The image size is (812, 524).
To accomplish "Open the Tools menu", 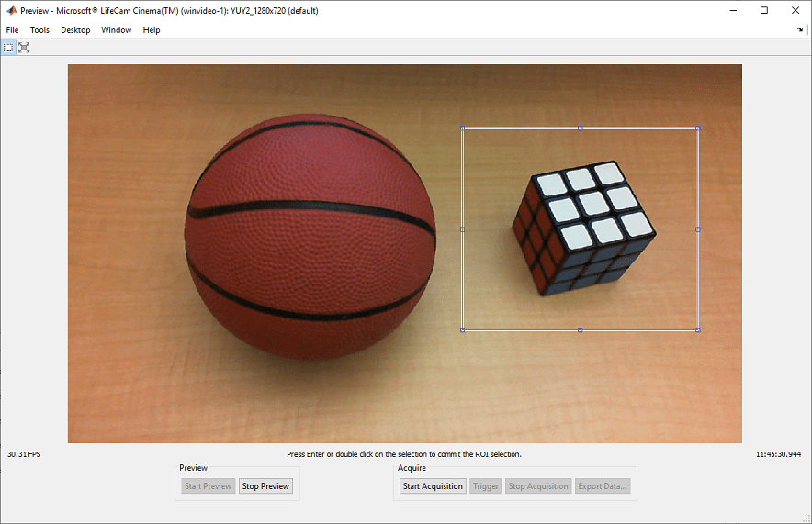I will tap(39, 30).
